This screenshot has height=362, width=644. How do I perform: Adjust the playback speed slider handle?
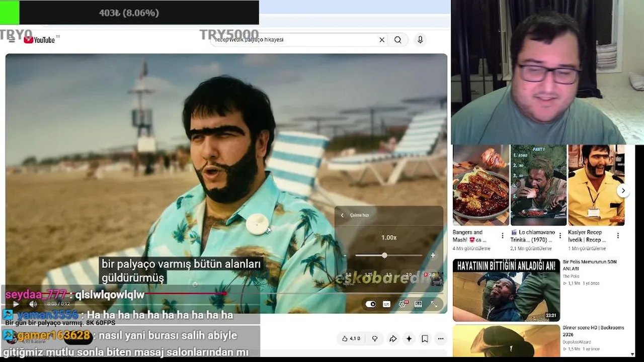pos(384,255)
